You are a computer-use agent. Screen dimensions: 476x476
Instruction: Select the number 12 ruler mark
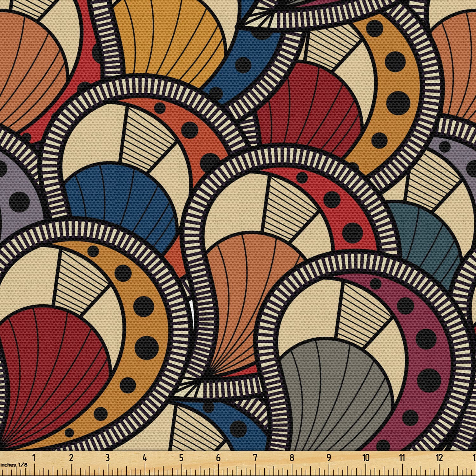pyautogui.click(x=440, y=457)
